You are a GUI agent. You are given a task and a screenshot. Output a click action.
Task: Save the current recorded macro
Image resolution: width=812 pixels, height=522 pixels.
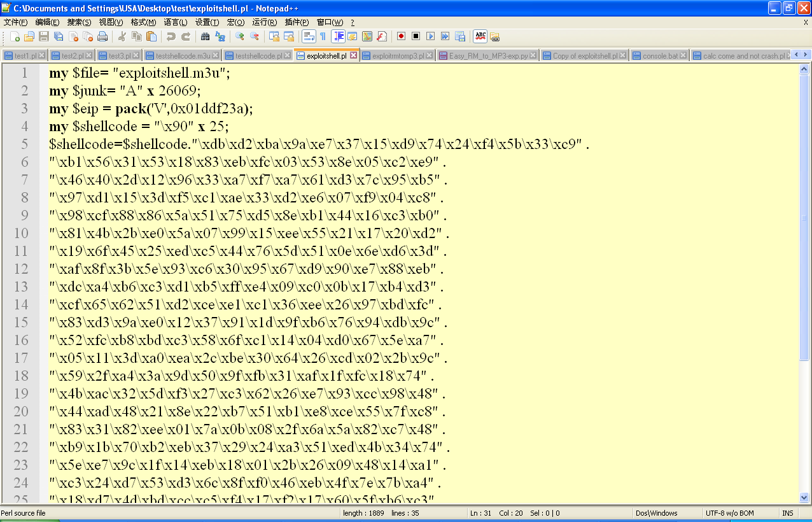pos(459,36)
